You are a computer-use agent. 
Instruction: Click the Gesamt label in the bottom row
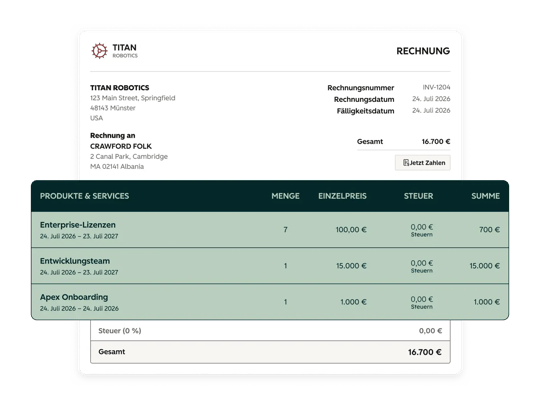point(112,352)
